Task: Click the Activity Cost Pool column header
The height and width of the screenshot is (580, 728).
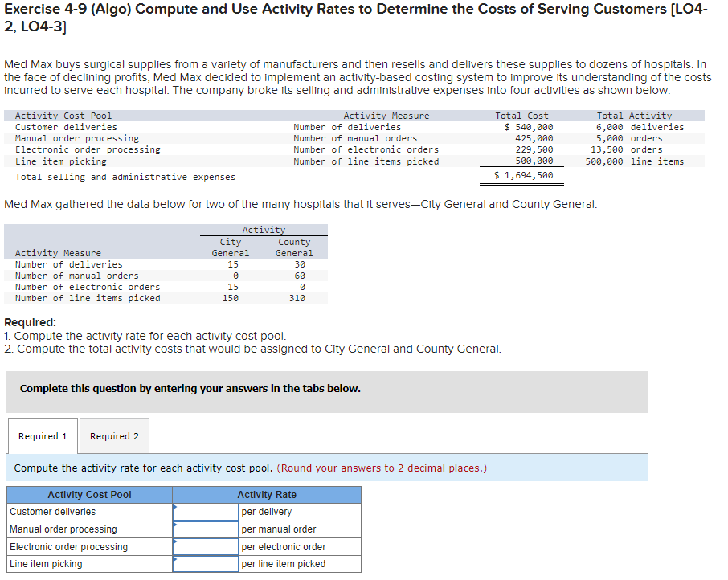Action: (x=88, y=494)
